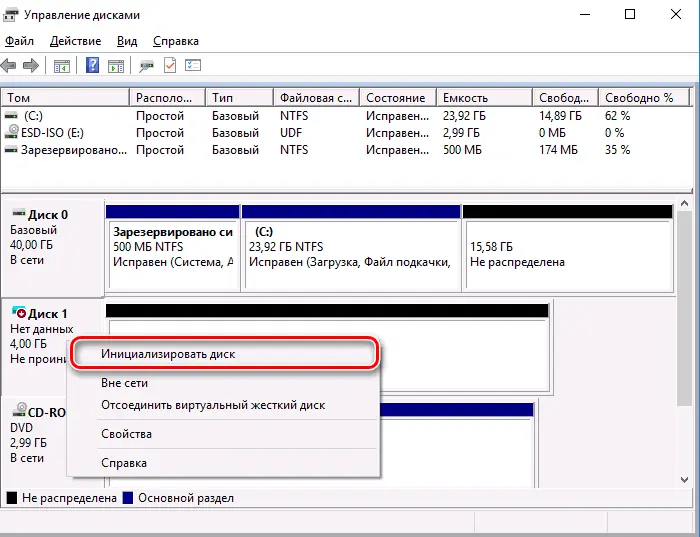Viewport: 700px width, 537px height.
Task: Click the settings list toolbar icon
Action: [x=193, y=66]
